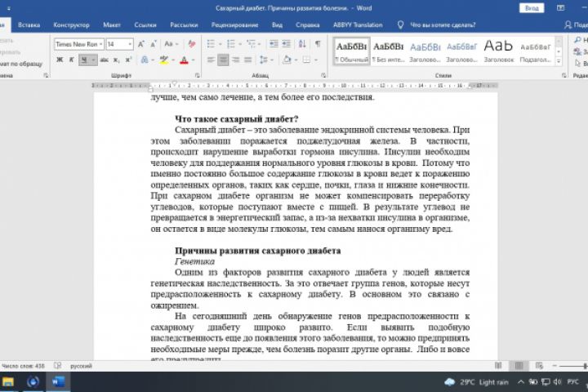Viewport: 588px width, 392px height.
Task: Open the underline style dropdown arrow
Action: [93, 60]
